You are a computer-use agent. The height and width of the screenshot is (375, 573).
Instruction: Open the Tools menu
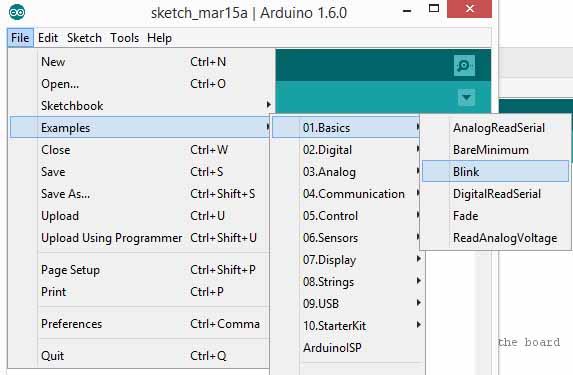(125, 38)
